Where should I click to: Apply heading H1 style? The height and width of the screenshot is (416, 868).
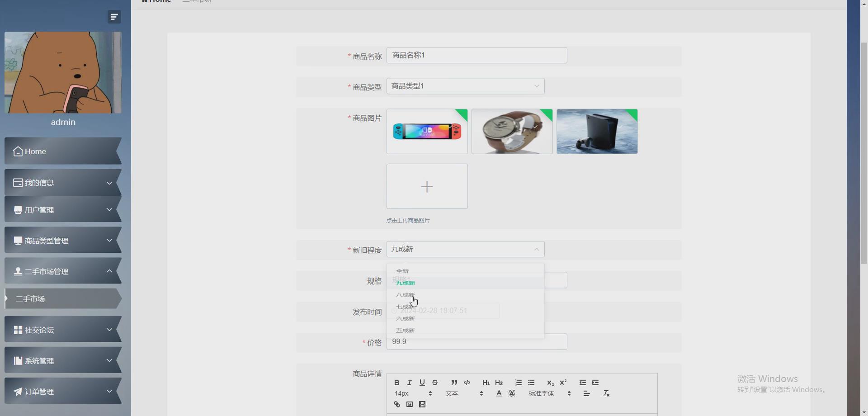[x=486, y=383]
